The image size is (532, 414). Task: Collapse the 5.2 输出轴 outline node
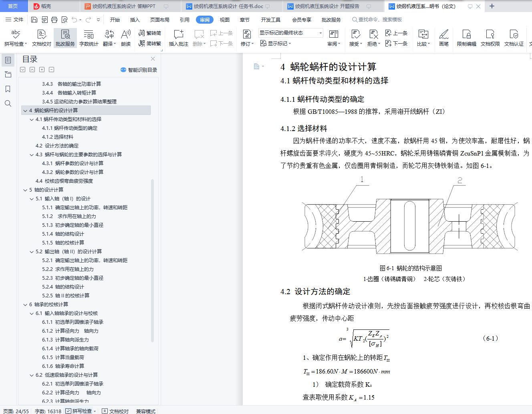tap(32, 252)
